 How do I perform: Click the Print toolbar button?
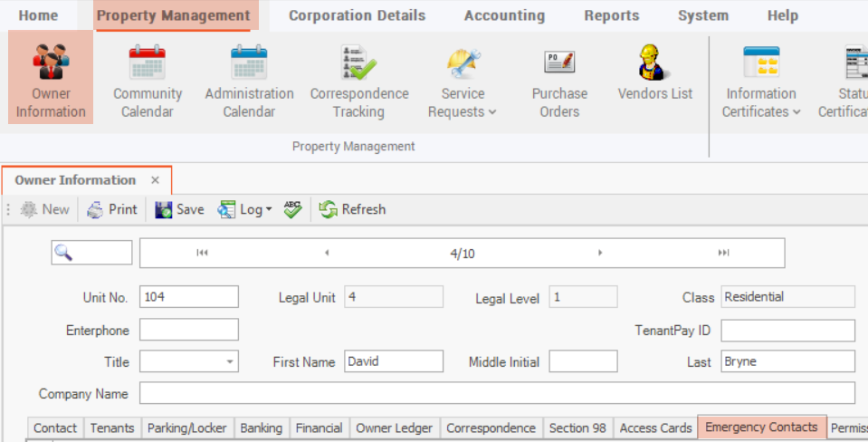click(x=112, y=209)
